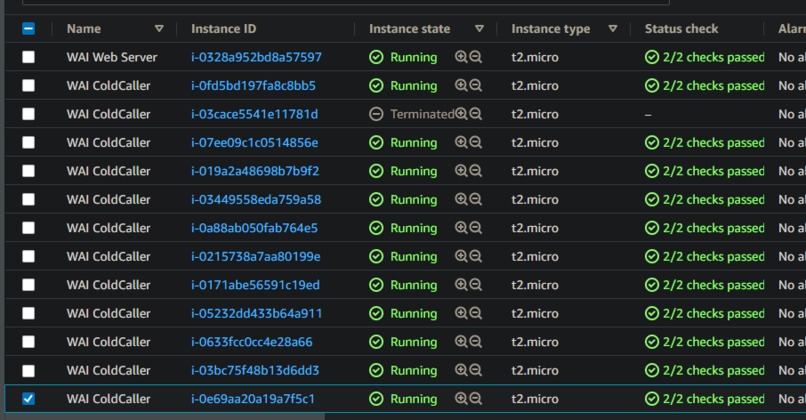This screenshot has height=420, width=806.
Task: Click zoom-out filter icon for i-03449558eda759a58
Action: pyautogui.click(x=475, y=199)
